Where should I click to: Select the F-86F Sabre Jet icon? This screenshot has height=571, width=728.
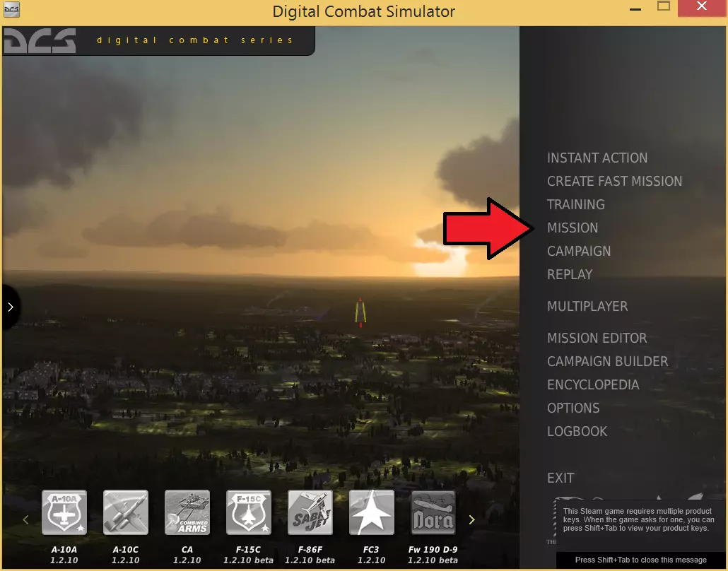[x=310, y=512]
